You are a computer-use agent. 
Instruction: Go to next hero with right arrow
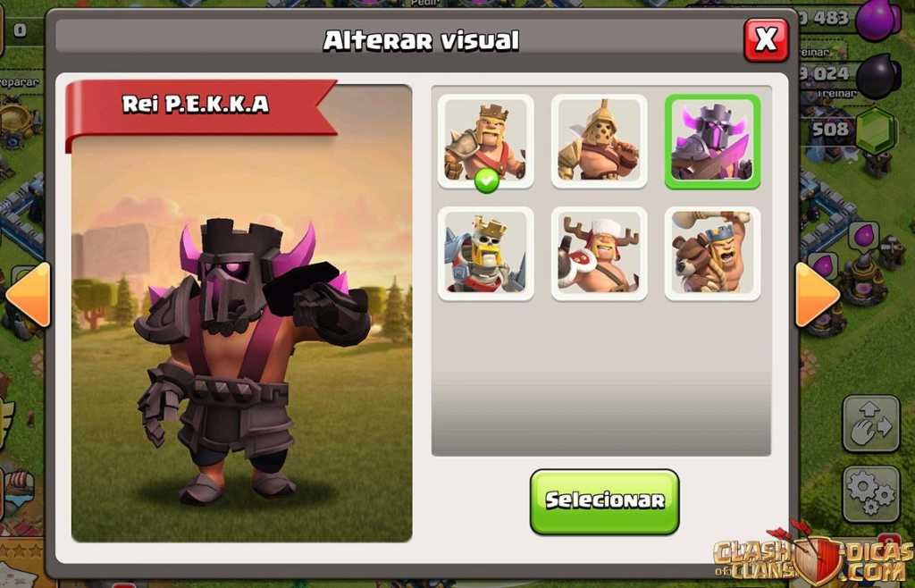click(817, 295)
